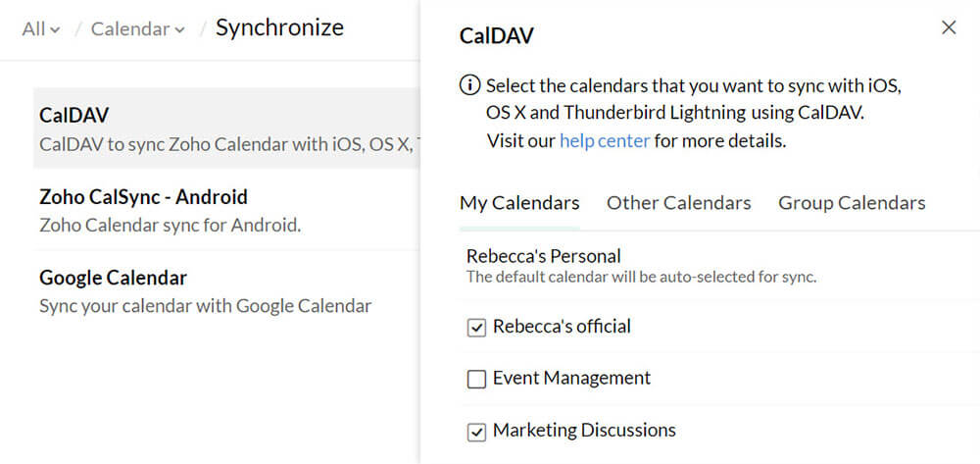Screen dimensions: 980x464
Task: Open the Calendar breadcrumb dropdown
Action: pyautogui.click(x=137, y=29)
